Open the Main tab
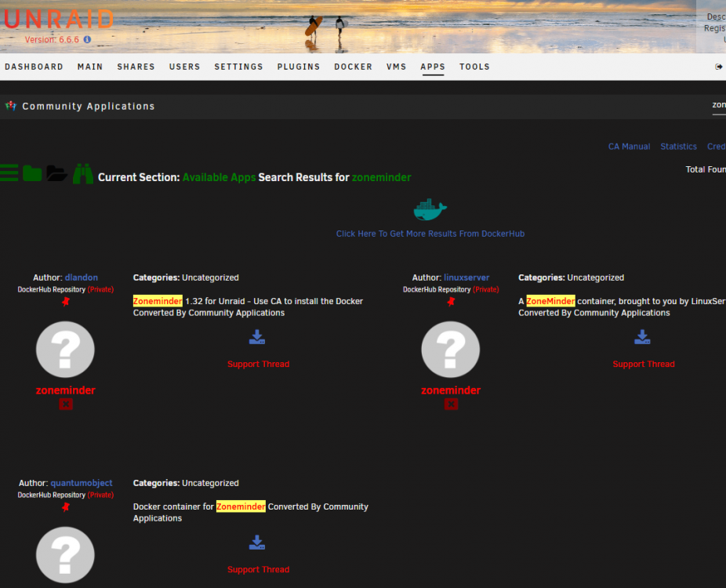This screenshot has width=726, height=588. (x=90, y=67)
